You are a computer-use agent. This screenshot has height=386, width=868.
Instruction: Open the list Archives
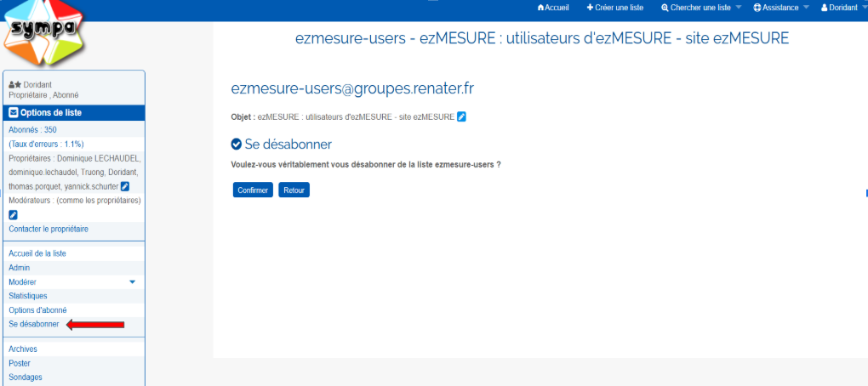tap(23, 349)
